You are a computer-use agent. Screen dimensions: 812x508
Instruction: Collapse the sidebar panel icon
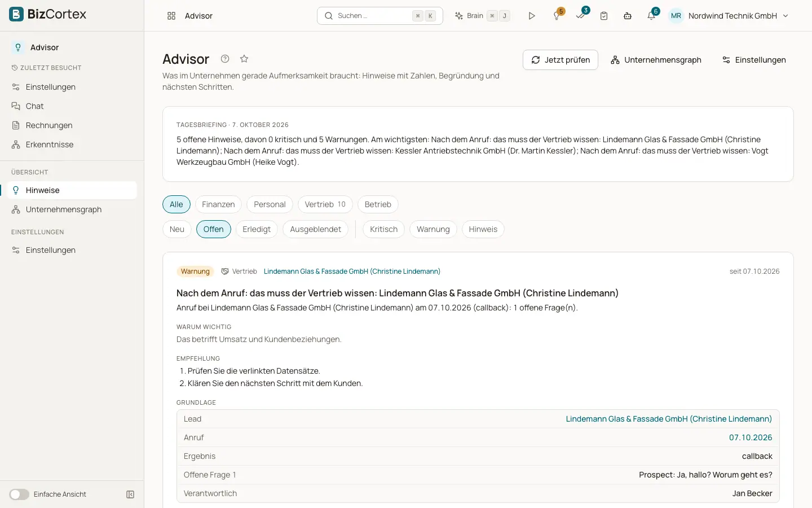130,494
